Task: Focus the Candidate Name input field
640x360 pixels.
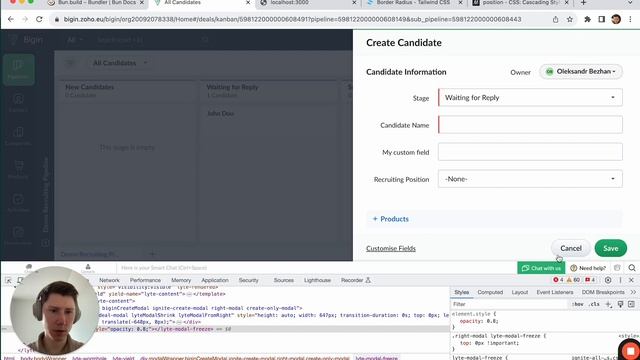Action: 530,125
